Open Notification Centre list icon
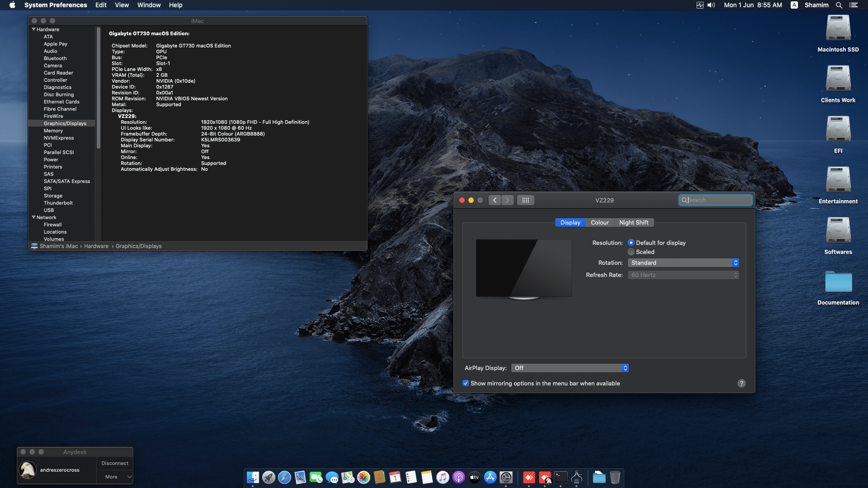Screen dimensions: 868x488 853,5
